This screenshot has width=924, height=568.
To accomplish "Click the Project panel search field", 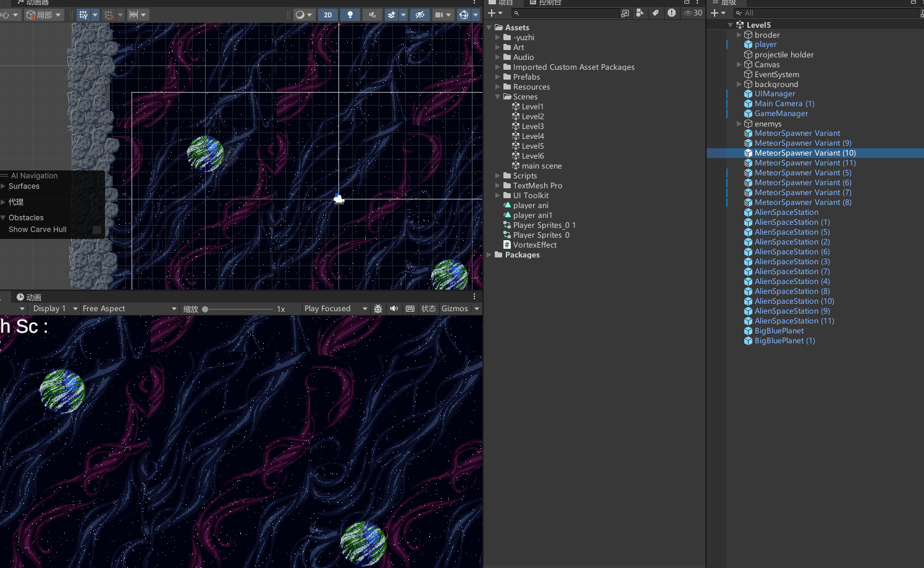I will [565, 13].
